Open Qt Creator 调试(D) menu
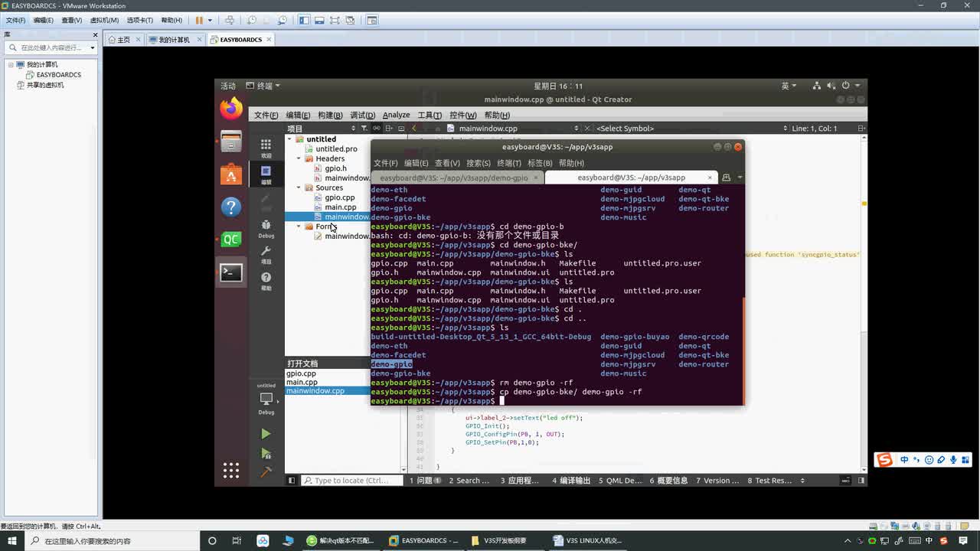This screenshot has height=551, width=980. pyautogui.click(x=362, y=115)
